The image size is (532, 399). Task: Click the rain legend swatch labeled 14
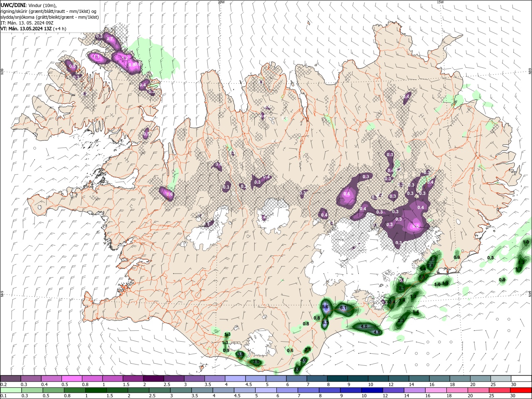pos(414,390)
